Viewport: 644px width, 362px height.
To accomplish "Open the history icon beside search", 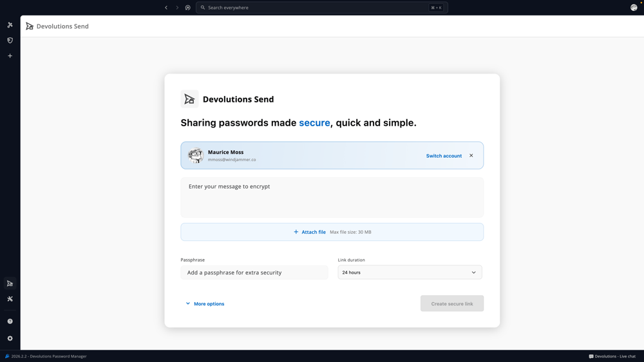I will tap(187, 7).
